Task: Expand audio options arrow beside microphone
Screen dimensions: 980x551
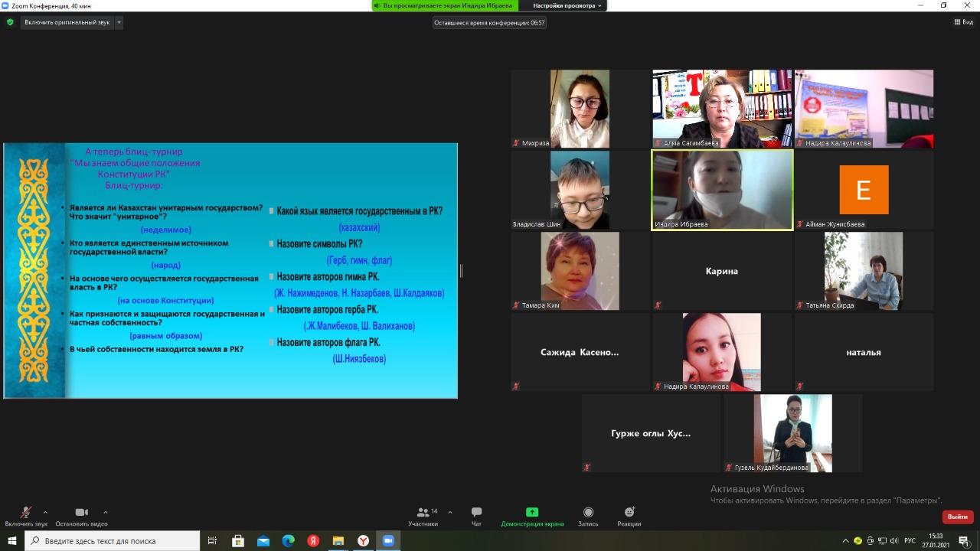Action: (45, 512)
